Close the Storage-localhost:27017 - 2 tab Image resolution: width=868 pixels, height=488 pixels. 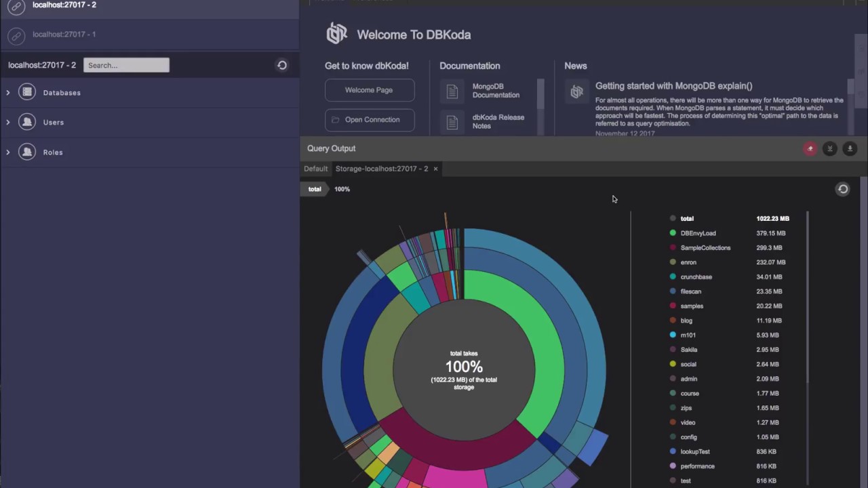[435, 169]
